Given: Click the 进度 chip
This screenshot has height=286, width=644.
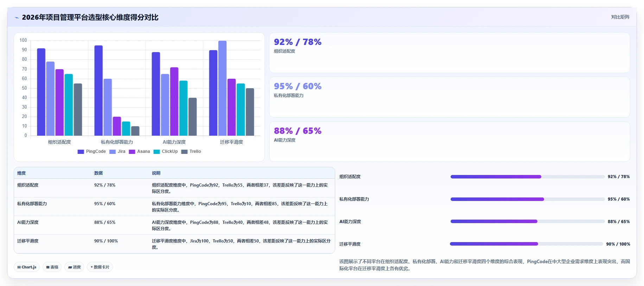Looking at the screenshot, I should (x=74, y=267).
